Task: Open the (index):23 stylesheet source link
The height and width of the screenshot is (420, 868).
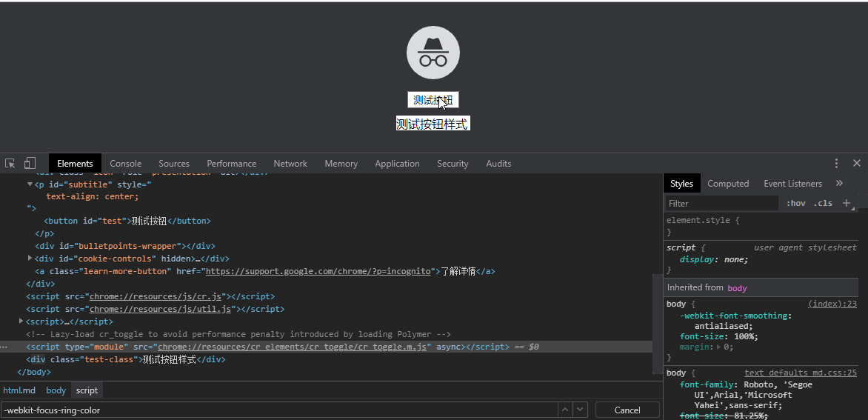Action: tap(832, 304)
